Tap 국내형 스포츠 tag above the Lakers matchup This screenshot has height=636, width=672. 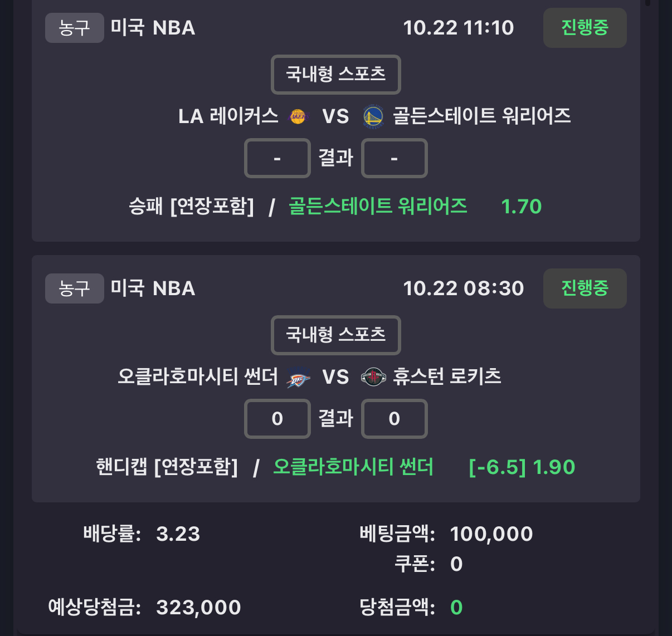tap(335, 74)
